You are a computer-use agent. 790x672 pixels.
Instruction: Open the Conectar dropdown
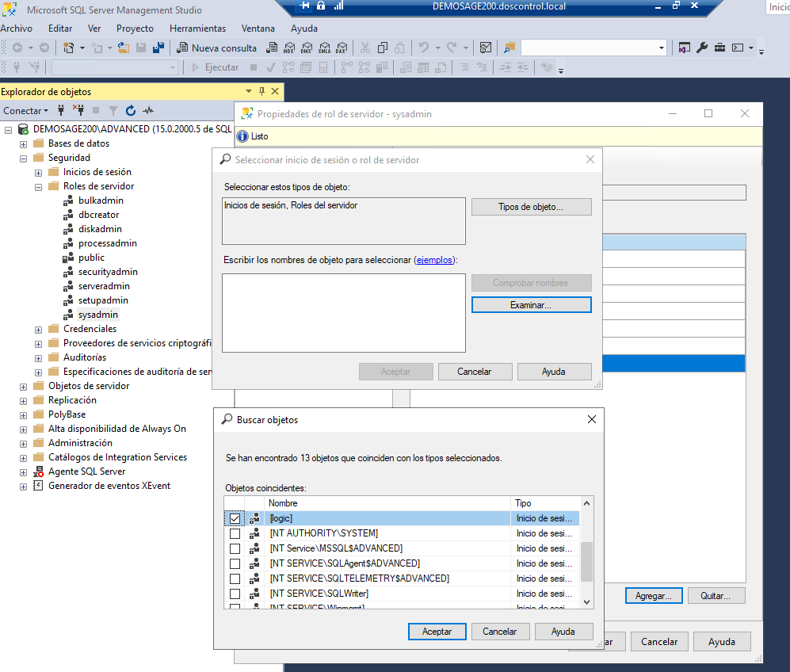(x=25, y=110)
